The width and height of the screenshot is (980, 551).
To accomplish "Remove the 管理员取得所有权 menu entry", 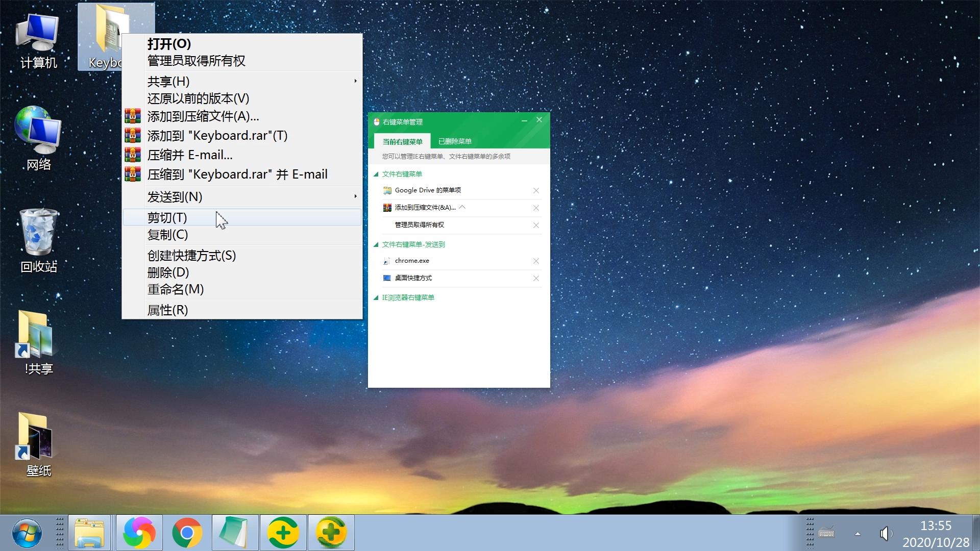I will pos(536,226).
